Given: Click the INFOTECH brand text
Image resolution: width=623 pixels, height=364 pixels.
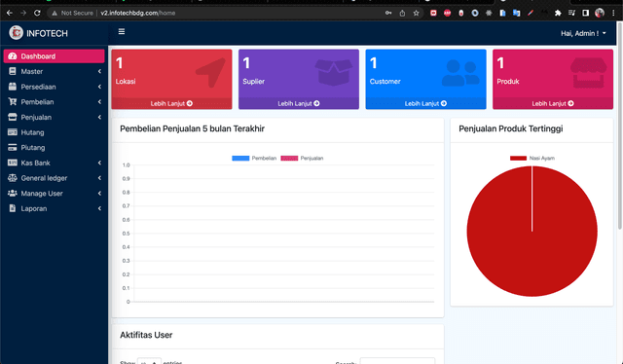Looking at the screenshot, I should click(47, 33).
